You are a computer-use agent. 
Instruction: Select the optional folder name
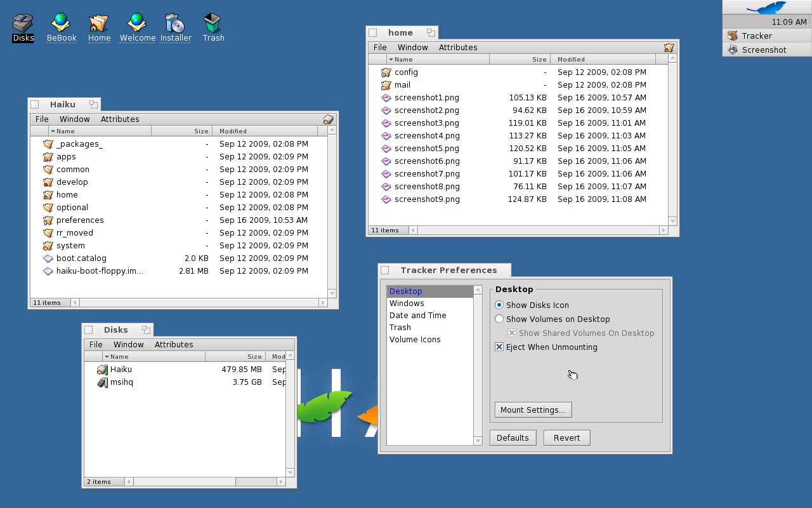[72, 208]
